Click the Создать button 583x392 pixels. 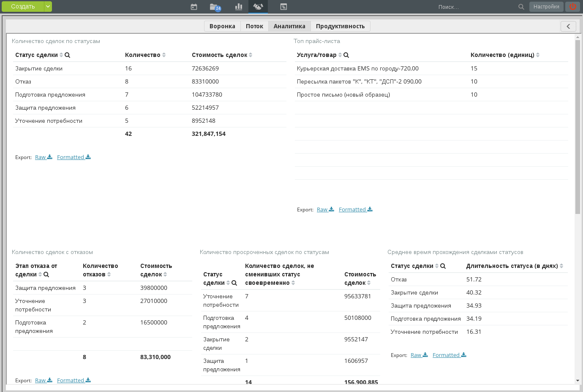23,6
